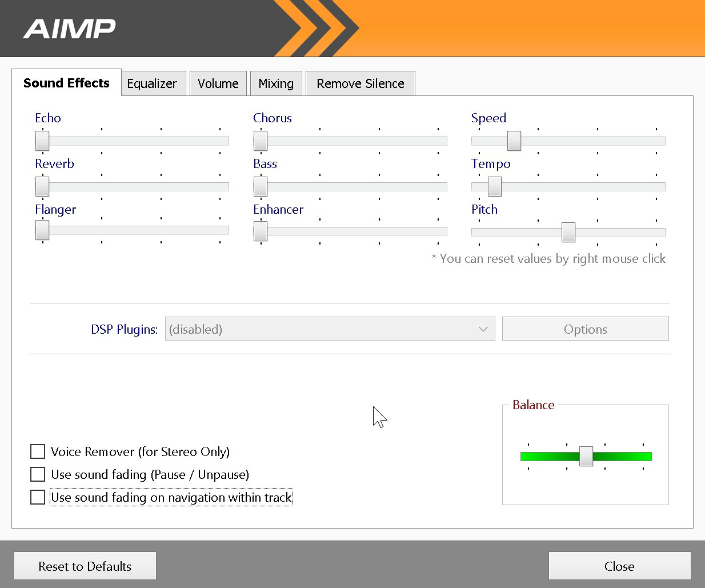The image size is (705, 588).
Task: Click the DSP plugin Options button
Action: [x=585, y=329]
